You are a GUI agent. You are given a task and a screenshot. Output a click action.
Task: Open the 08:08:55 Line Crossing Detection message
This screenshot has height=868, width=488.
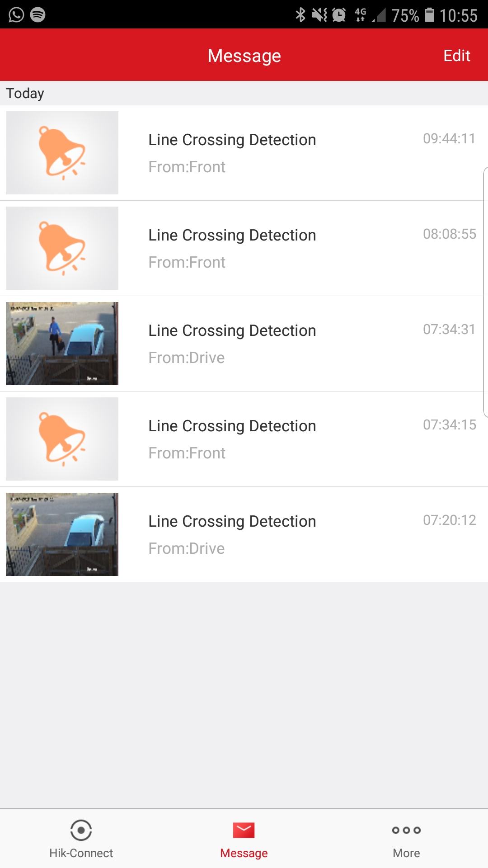(x=232, y=236)
